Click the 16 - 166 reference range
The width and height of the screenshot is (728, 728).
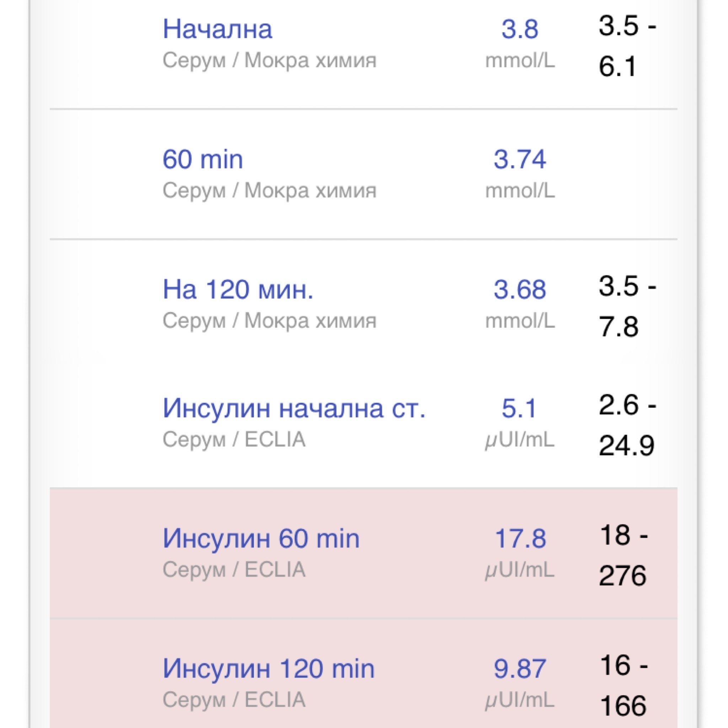pos(623,685)
